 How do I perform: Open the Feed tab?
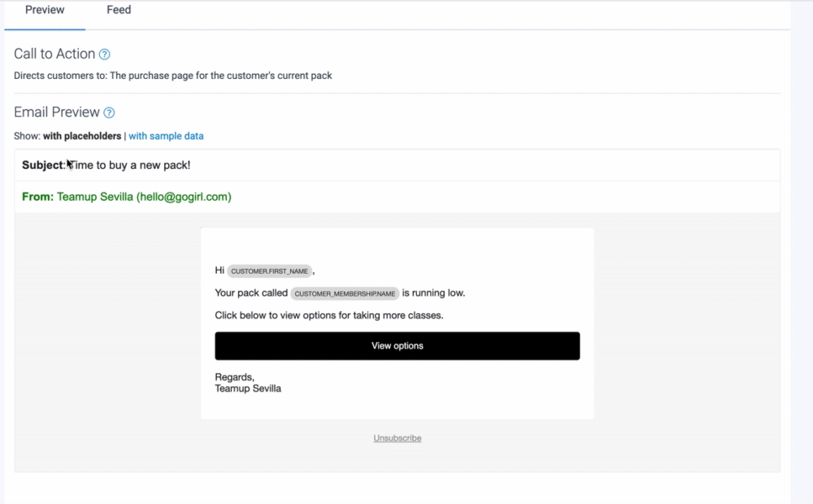coord(119,11)
